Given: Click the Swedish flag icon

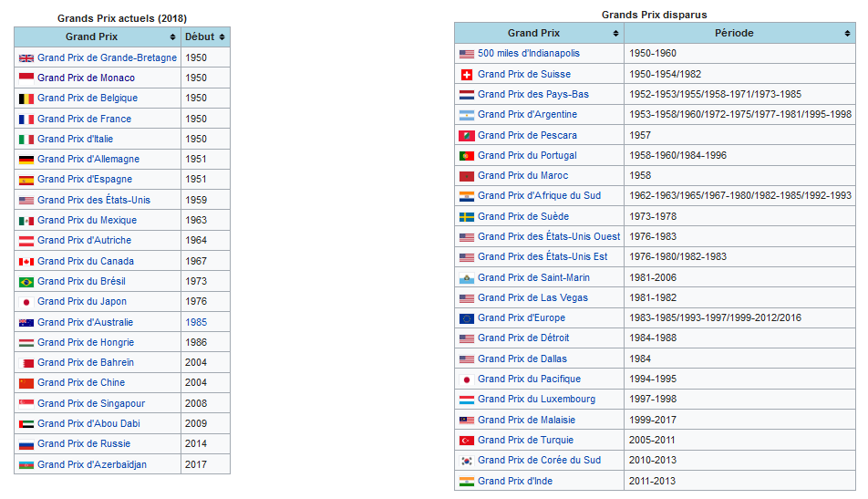Looking at the screenshot, I should point(467,217).
